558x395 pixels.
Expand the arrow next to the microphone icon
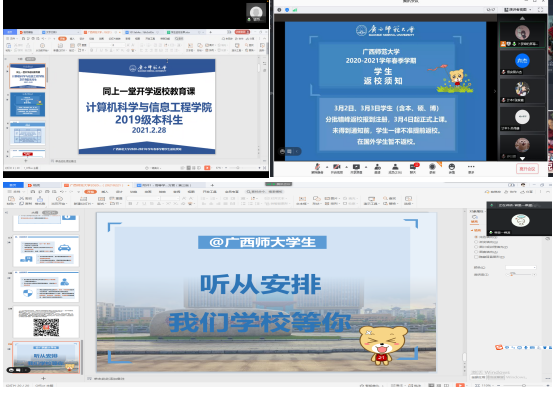pyautogui.click(x=327, y=167)
